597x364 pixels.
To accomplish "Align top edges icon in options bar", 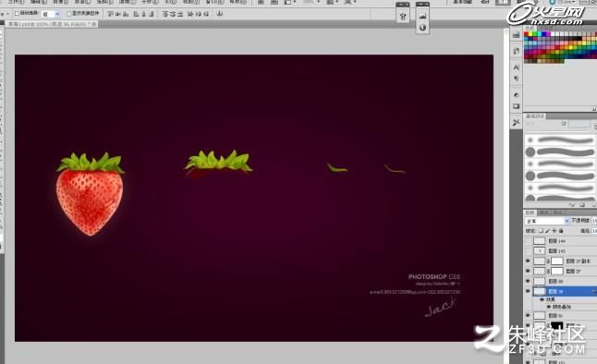I will coord(109,14).
